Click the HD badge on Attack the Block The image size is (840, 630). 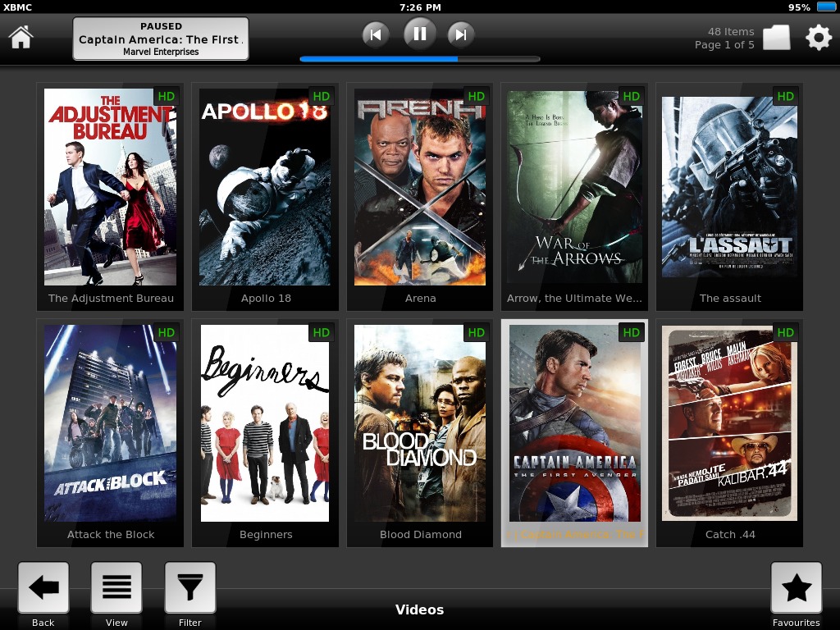[166, 333]
